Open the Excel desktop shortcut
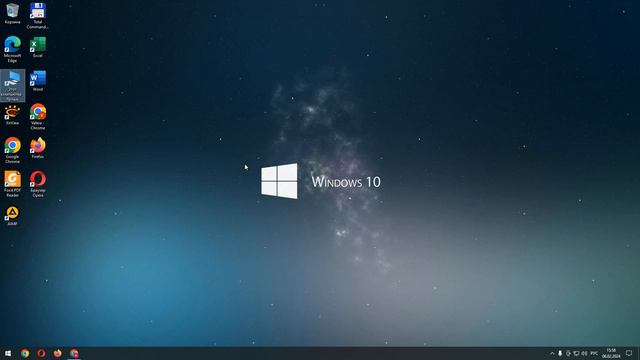 click(x=38, y=47)
